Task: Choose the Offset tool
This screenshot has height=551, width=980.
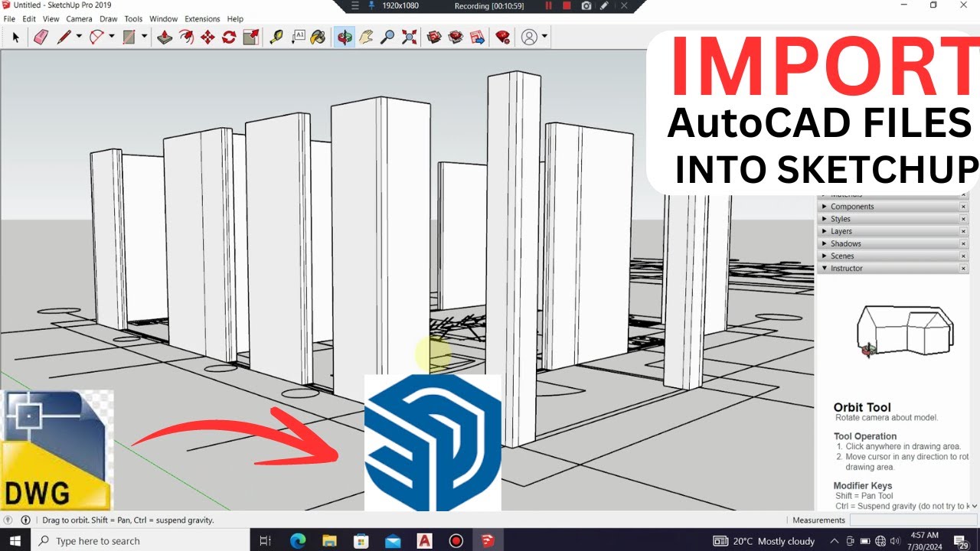Action: click(x=186, y=36)
